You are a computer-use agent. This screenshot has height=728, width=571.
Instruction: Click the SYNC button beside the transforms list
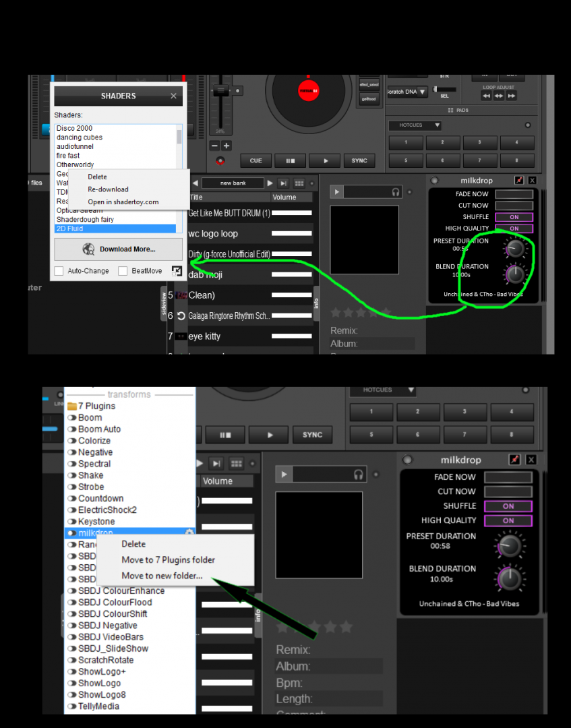click(x=312, y=435)
